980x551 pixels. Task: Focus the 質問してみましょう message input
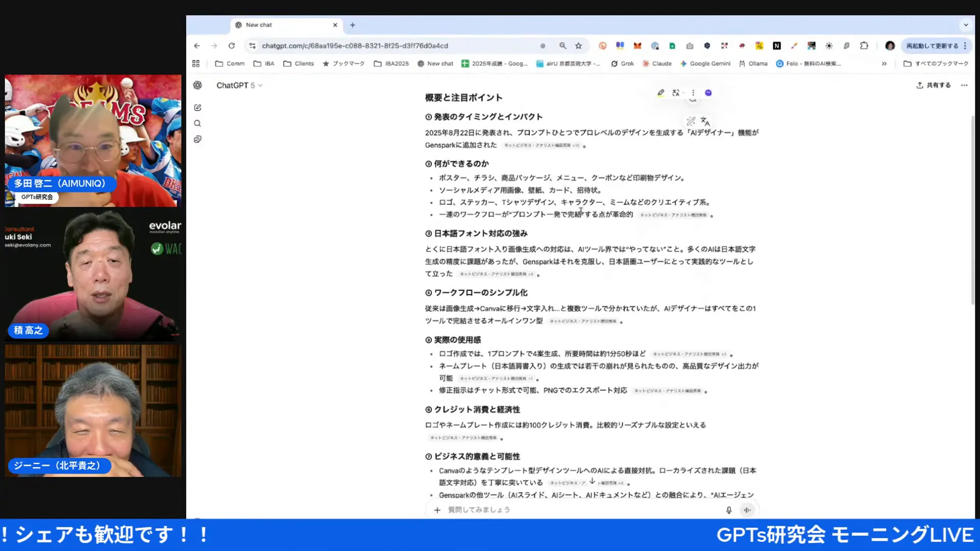(582, 510)
